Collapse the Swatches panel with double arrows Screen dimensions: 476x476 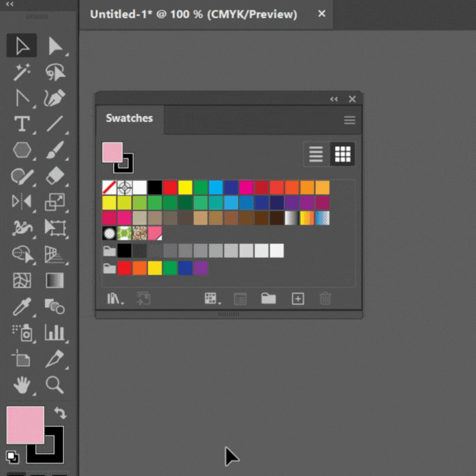(x=334, y=99)
